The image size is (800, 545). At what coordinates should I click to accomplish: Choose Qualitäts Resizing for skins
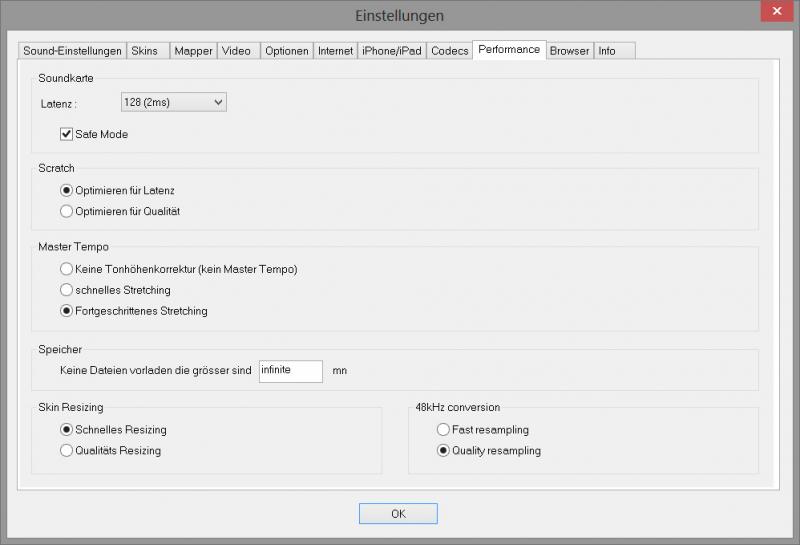coord(67,451)
